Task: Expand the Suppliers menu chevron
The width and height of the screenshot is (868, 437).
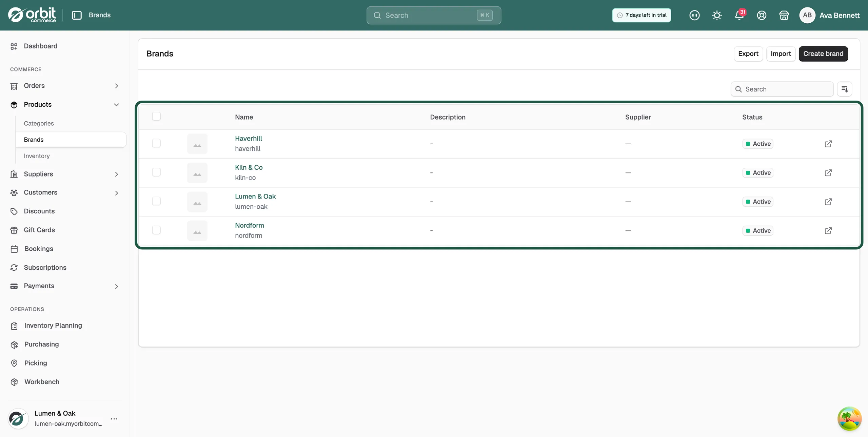Action: pos(116,174)
